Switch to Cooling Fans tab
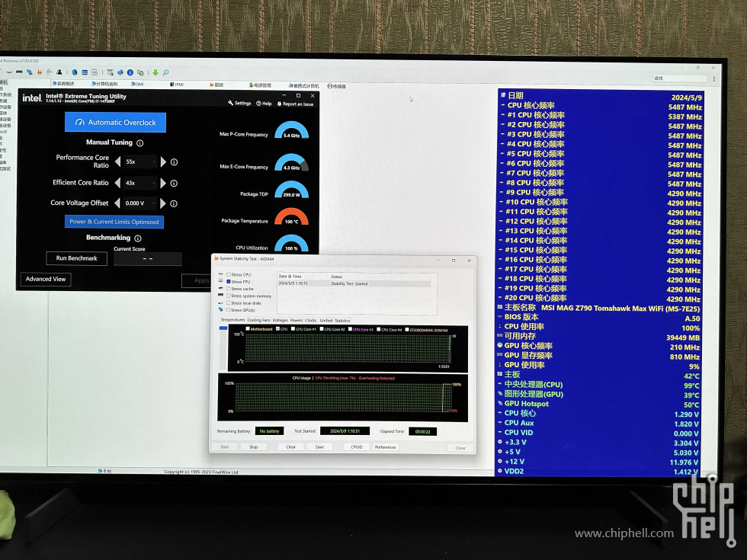Viewport: 747px width, 560px height. (258, 321)
